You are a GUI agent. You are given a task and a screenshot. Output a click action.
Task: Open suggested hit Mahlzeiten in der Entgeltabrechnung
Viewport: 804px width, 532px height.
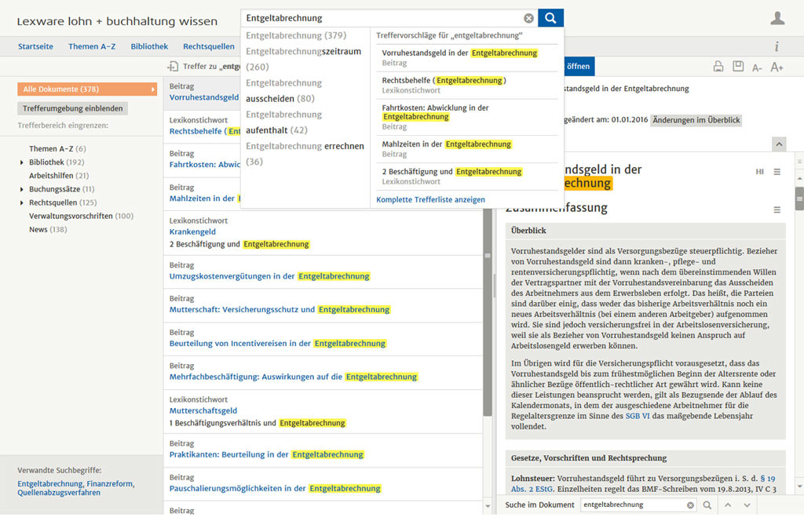(x=466, y=148)
